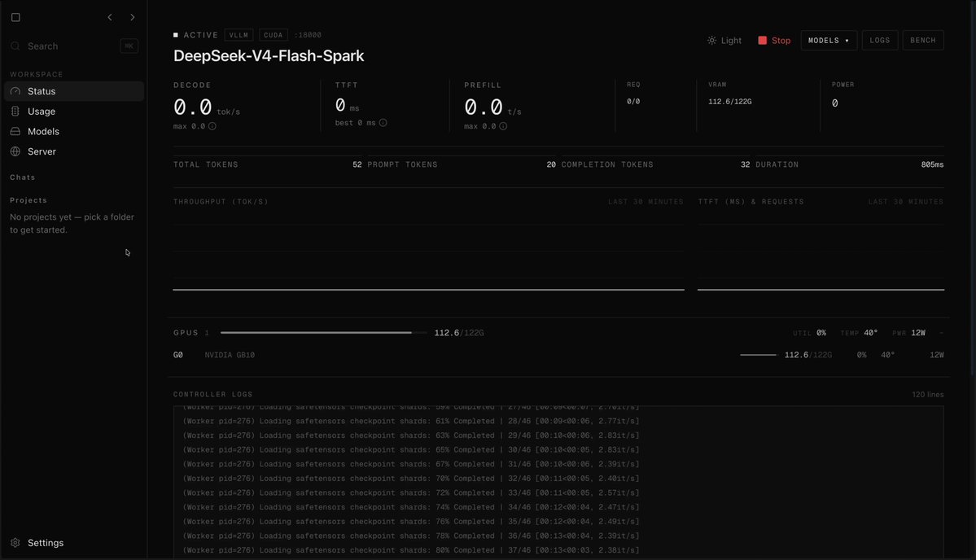Click the Status gauge icon
The width and height of the screenshot is (976, 560).
point(15,91)
